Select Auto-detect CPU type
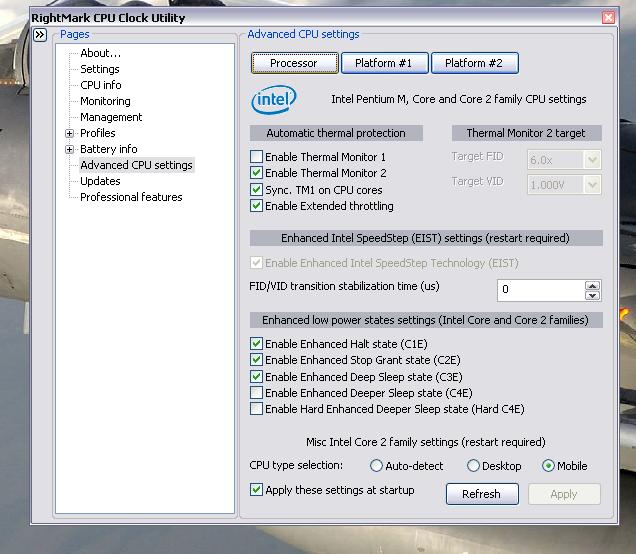 tap(376, 466)
